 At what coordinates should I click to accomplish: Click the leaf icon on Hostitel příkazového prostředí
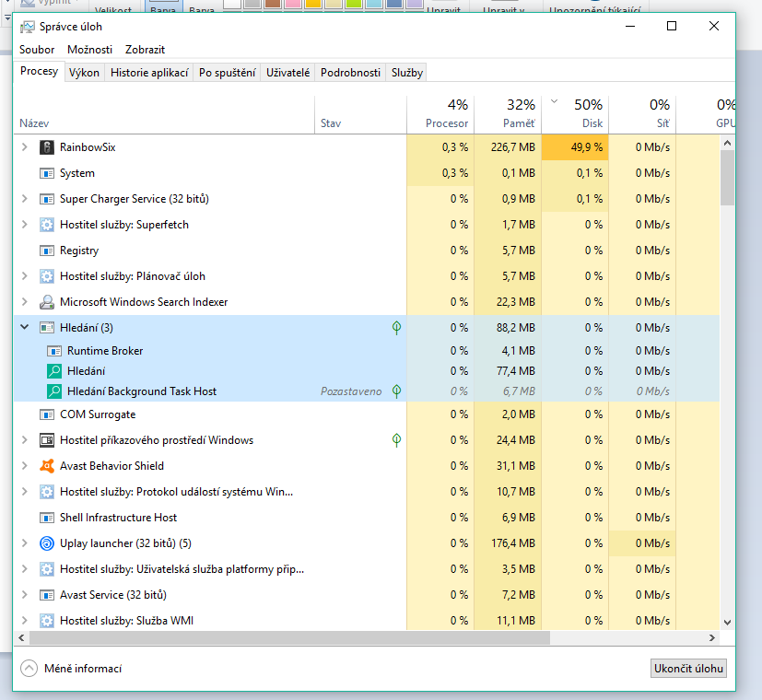tap(396, 440)
